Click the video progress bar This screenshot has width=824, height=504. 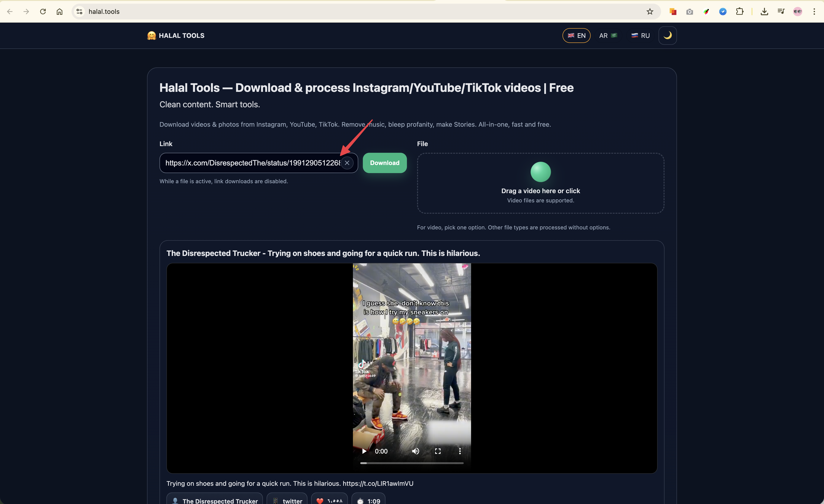coord(412,463)
